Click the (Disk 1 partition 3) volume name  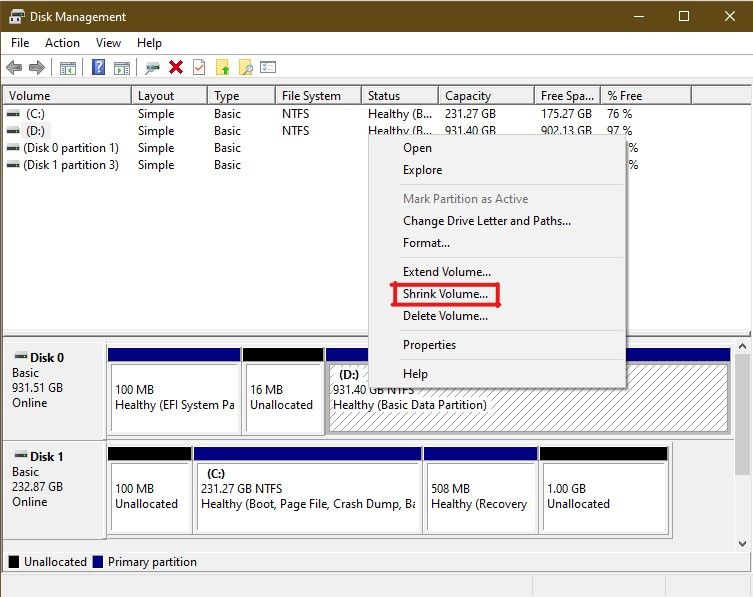tap(71, 165)
